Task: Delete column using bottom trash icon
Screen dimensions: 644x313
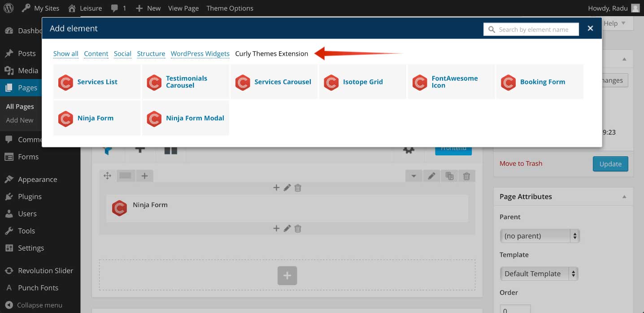Action: [x=298, y=228]
